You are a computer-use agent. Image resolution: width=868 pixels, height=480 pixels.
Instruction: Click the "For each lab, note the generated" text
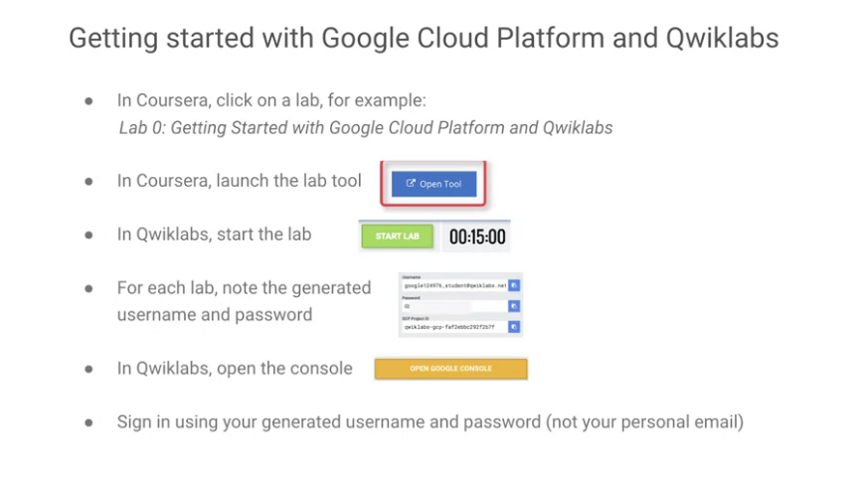tap(245, 288)
